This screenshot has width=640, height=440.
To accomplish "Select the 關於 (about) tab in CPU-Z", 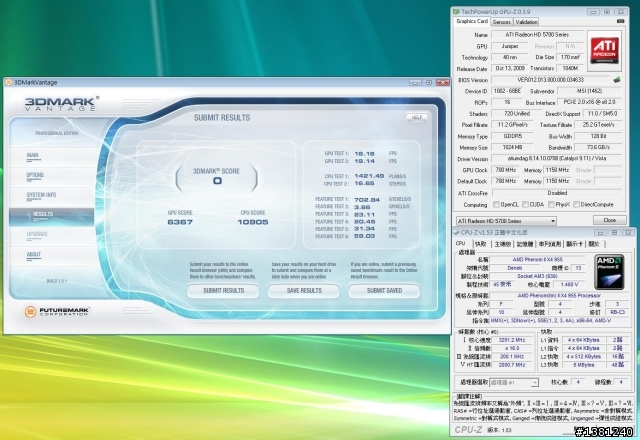I will [x=594, y=244].
